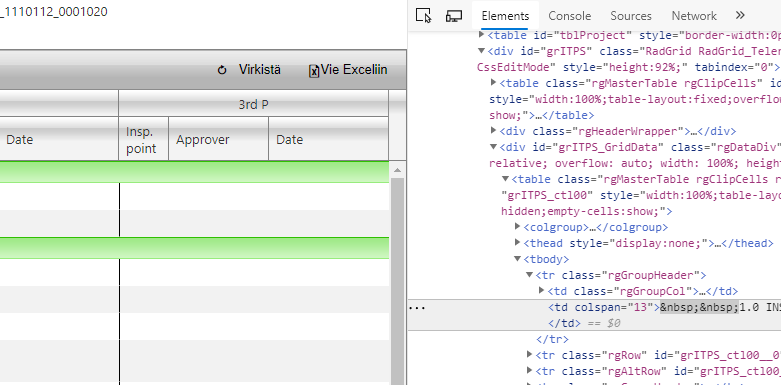Activate the inspect element picker icon
This screenshot has width=781, height=385.
[423, 15]
